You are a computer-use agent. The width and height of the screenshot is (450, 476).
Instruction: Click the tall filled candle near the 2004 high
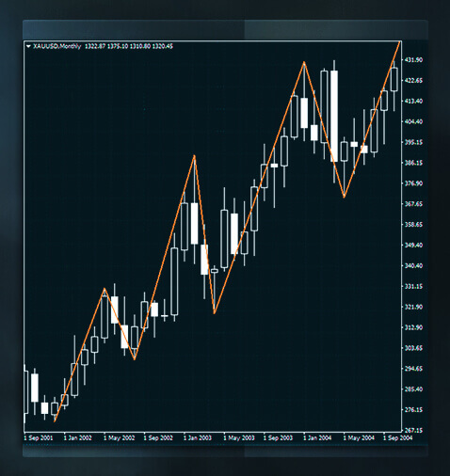pos(334,116)
